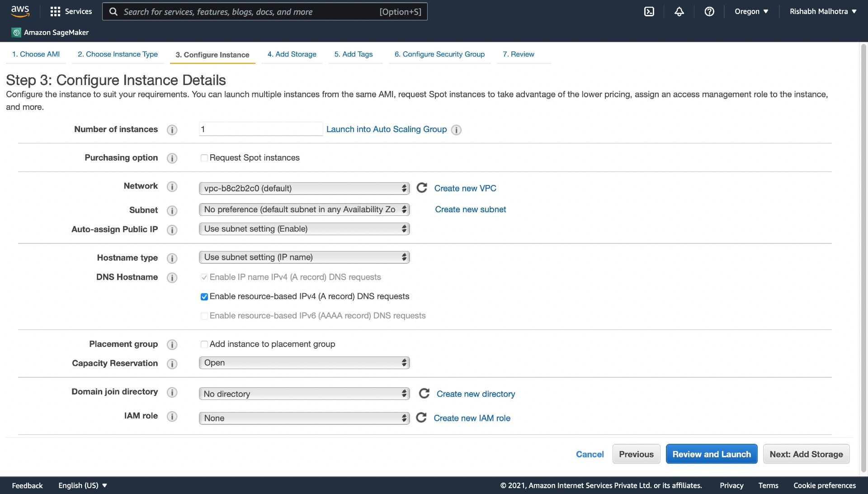Open the Hostname type dropdown
This screenshot has height=494, width=868.
point(304,257)
